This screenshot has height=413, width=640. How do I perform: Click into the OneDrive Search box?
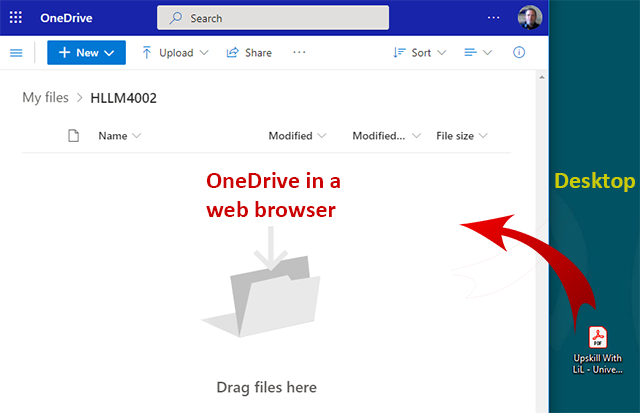273,18
